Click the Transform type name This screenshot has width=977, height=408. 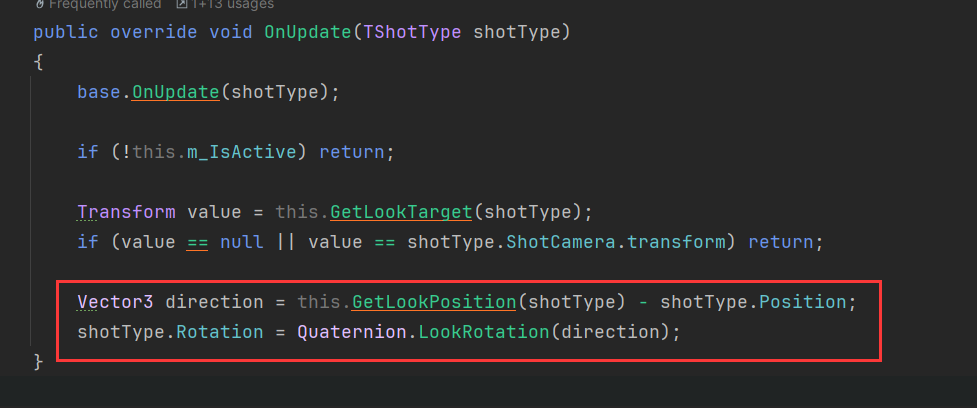(x=126, y=212)
